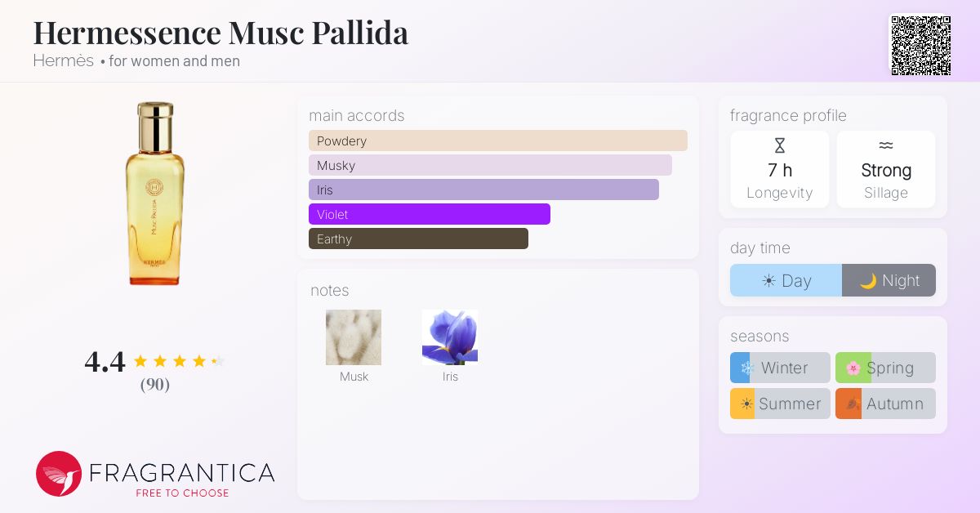Click the Strong sillage card
The width and height of the screenshot is (980, 513).
[x=885, y=170]
